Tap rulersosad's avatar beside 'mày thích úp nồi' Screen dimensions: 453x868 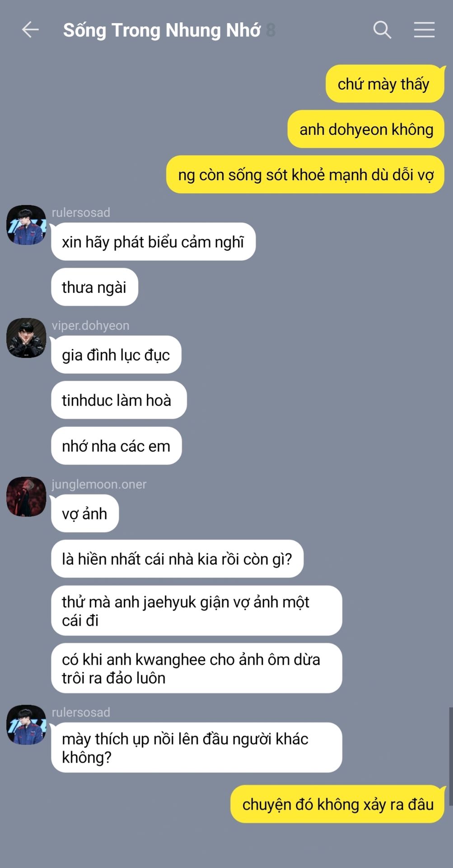coord(26,725)
